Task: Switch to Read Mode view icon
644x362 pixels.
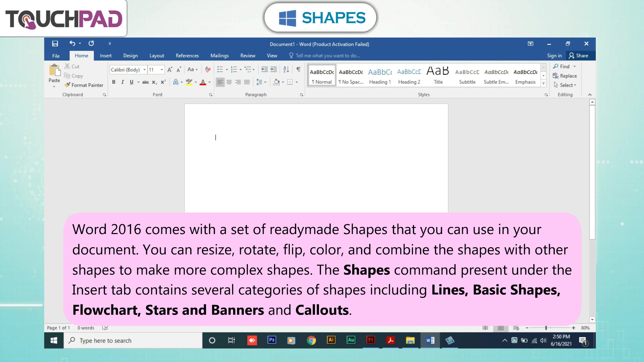Action: 485,328
